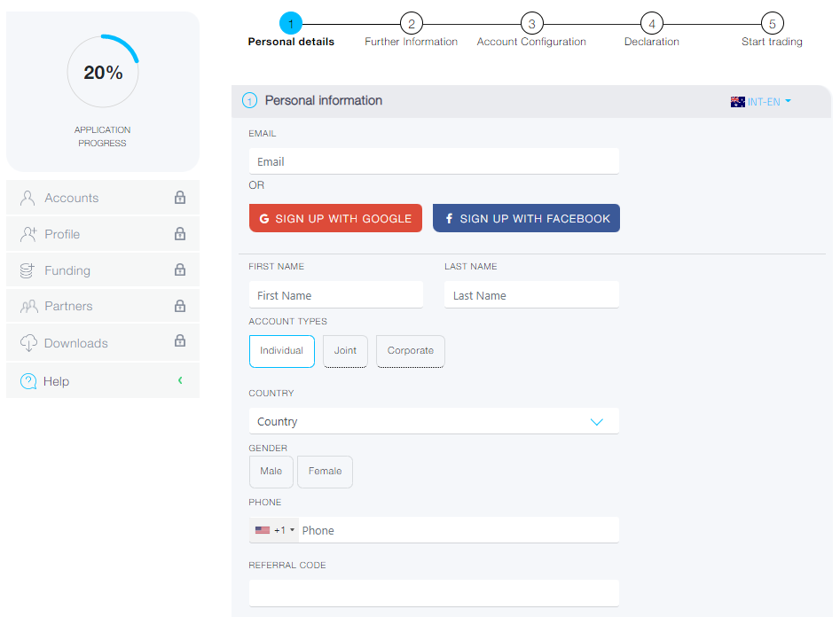Viewport: 840px width, 617px height.
Task: Click the lock icon beside Downloads
Action: (180, 341)
